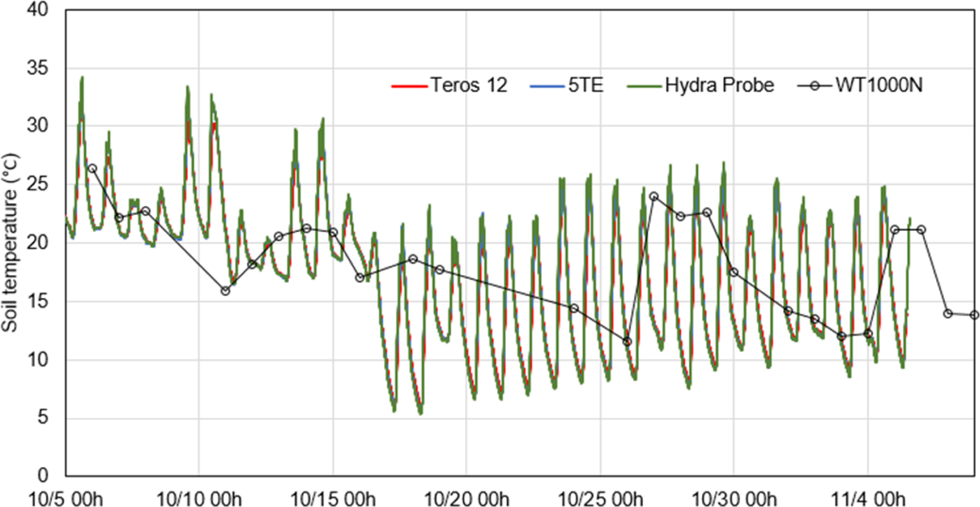Image resolution: width=980 pixels, height=507 pixels.
Task: Click the first WT1000N data point marker
Action: (92, 169)
